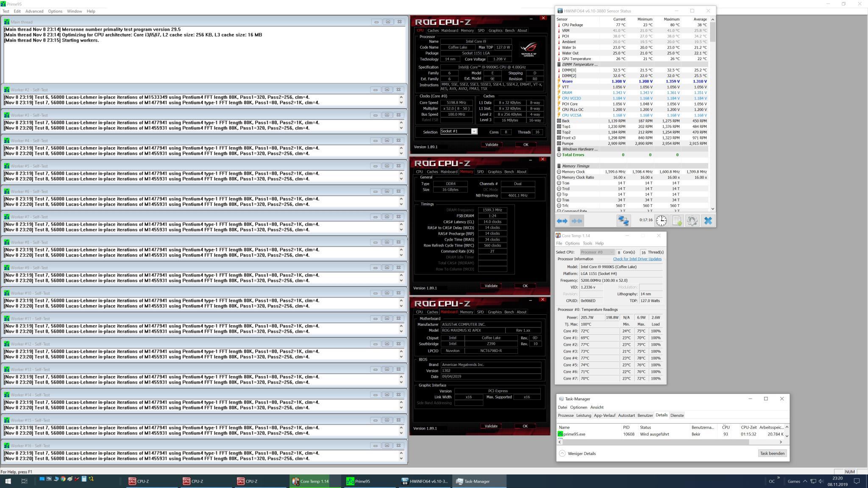Click the Vcore sensor lightning icon
Viewport: 868px width, 488px height.
click(x=559, y=81)
